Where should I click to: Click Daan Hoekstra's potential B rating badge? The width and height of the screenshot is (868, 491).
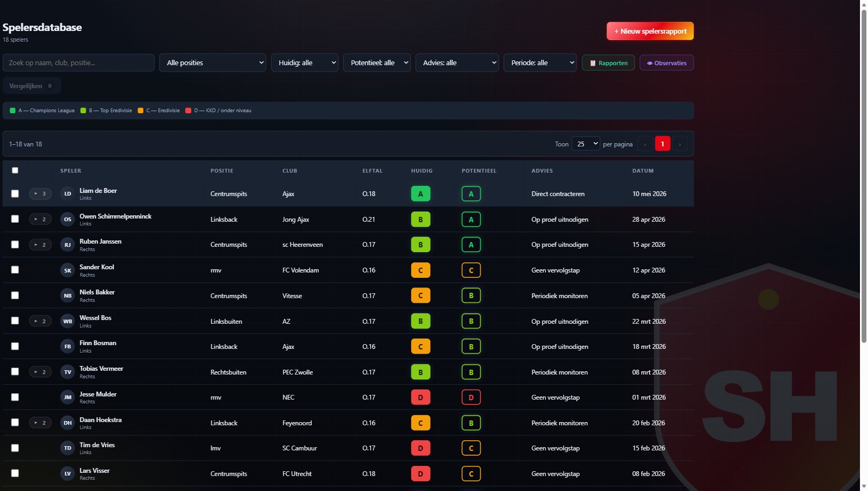pos(471,423)
